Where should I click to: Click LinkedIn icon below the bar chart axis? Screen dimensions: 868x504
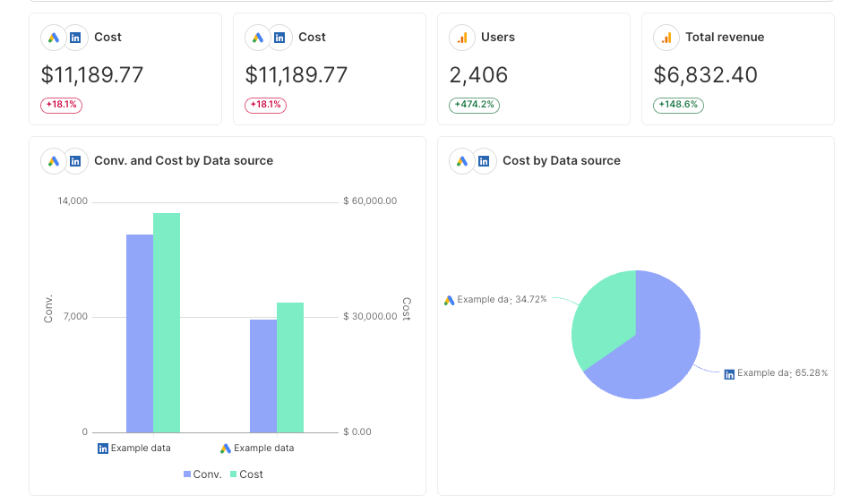pyautogui.click(x=103, y=448)
